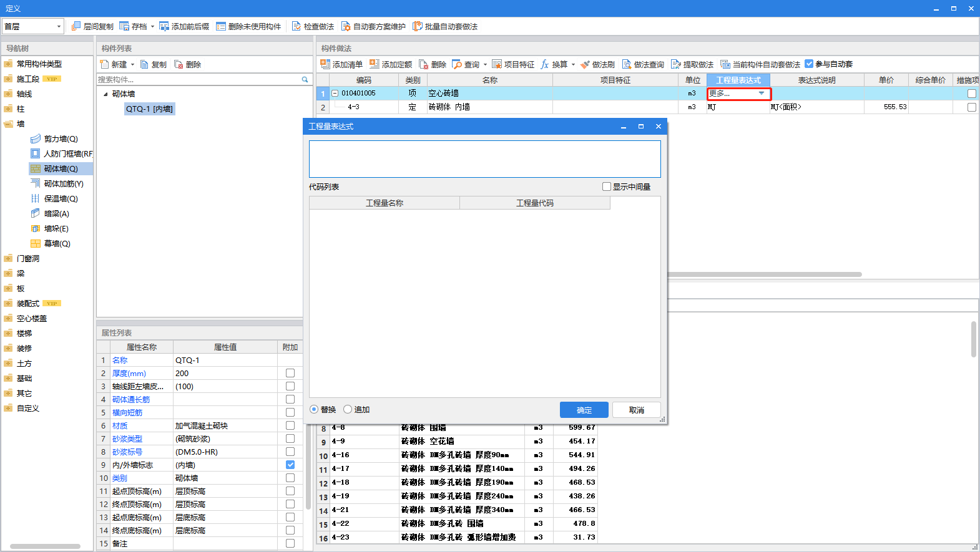Image resolution: width=980 pixels, height=552 pixels.
Task: Click the 做法查询 icon
Action: [x=627, y=64]
